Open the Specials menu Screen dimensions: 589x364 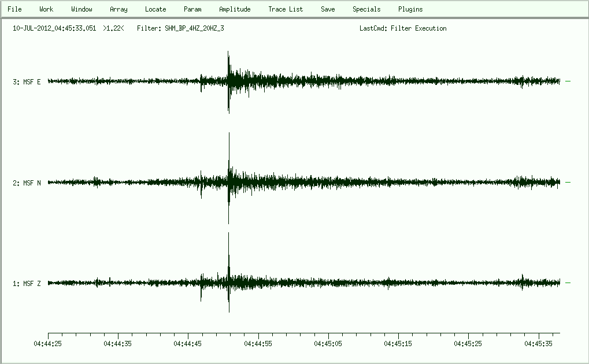366,9
